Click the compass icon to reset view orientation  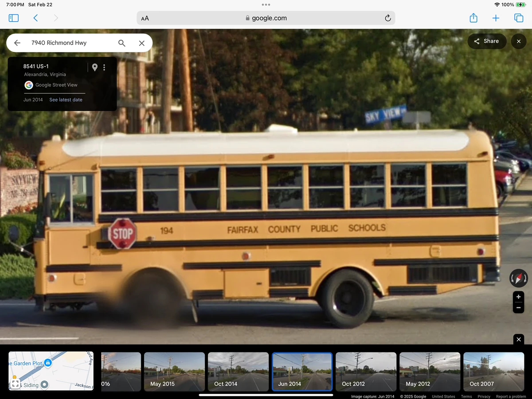pyautogui.click(x=518, y=278)
